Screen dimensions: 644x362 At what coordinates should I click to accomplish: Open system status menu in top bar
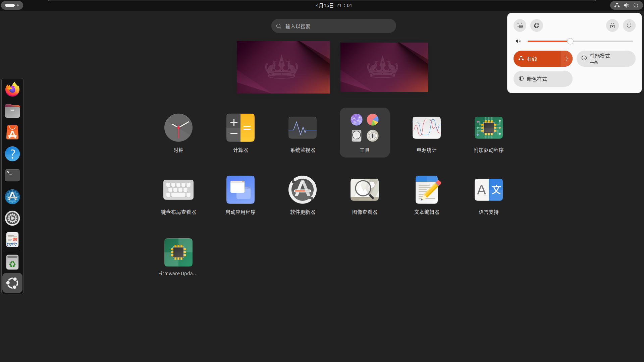(x=626, y=5)
